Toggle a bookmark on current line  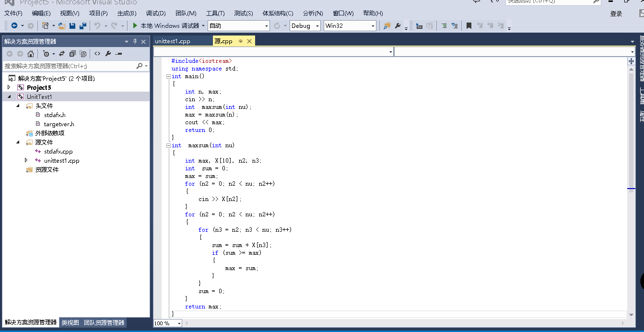pos(469,25)
